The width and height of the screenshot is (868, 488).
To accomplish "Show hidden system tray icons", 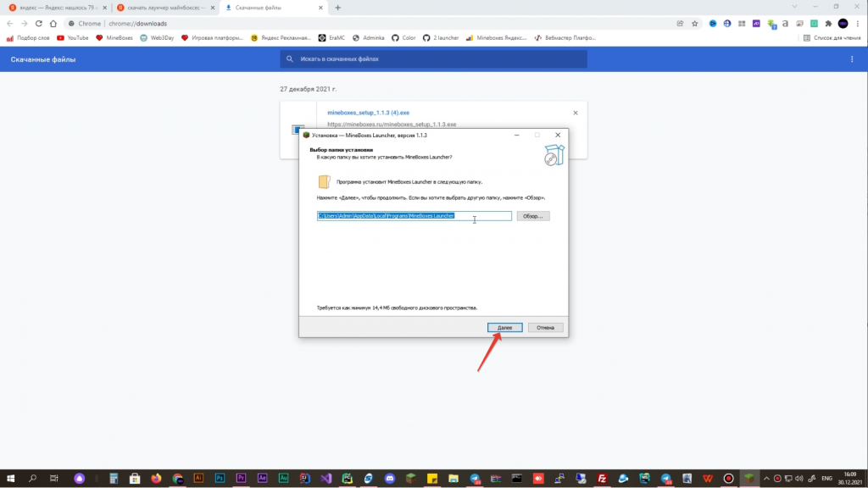I will (766, 478).
